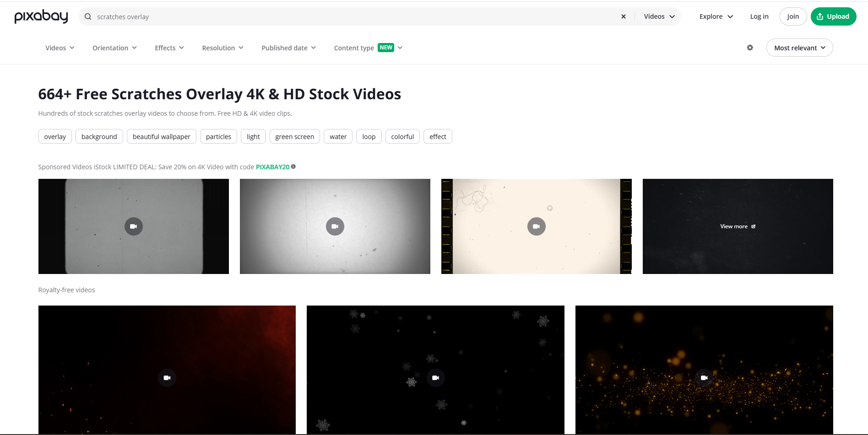Select the light tag
Viewport: 868px width, 435px height.
[253, 136]
